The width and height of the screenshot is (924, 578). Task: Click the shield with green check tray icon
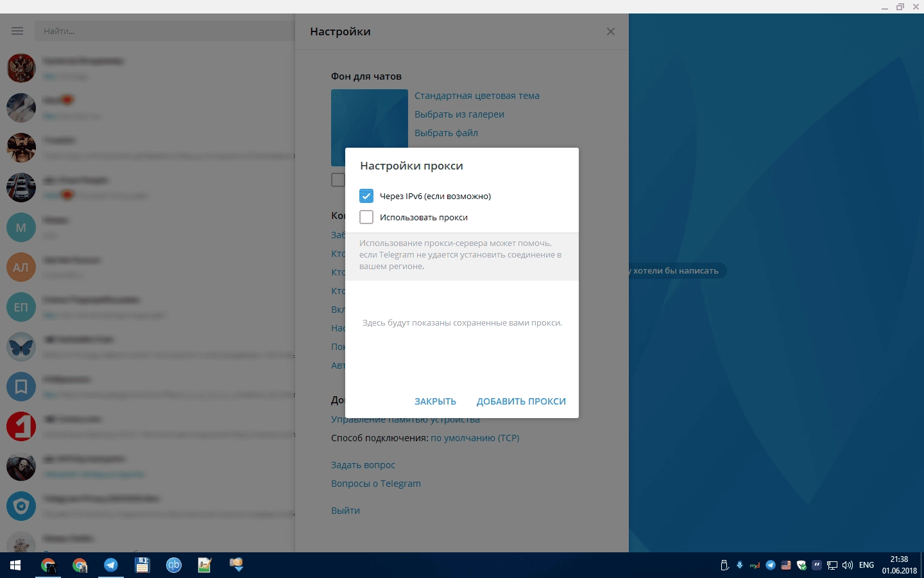(801, 565)
